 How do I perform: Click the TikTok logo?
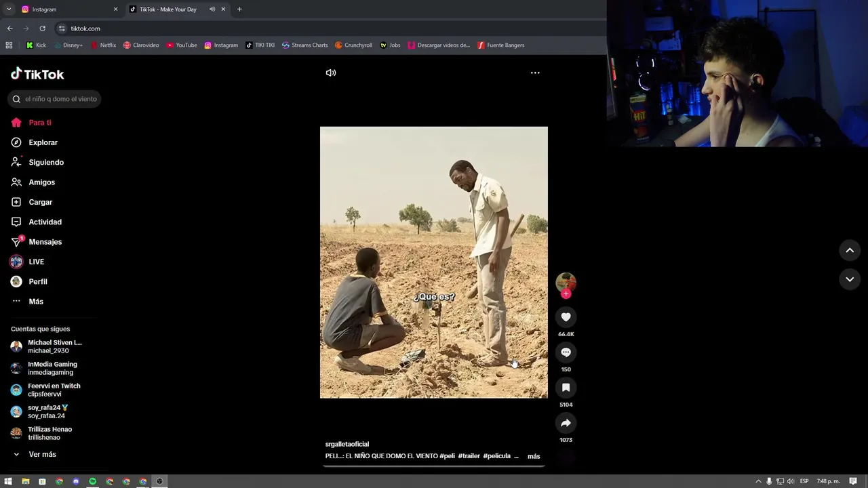tap(37, 74)
